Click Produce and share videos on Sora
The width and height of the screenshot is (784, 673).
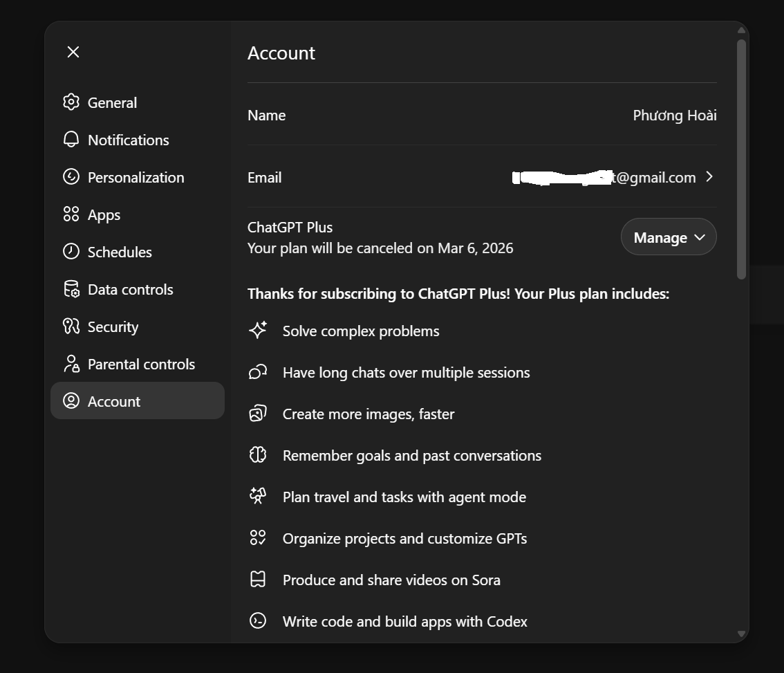[x=391, y=580]
